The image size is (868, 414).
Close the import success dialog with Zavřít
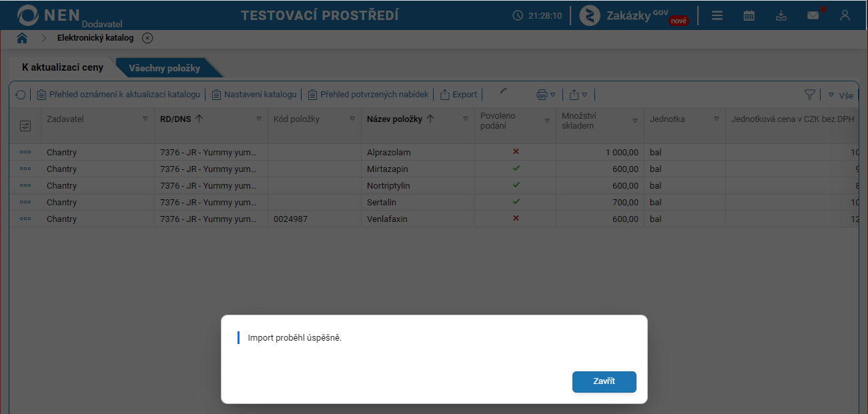coord(604,381)
